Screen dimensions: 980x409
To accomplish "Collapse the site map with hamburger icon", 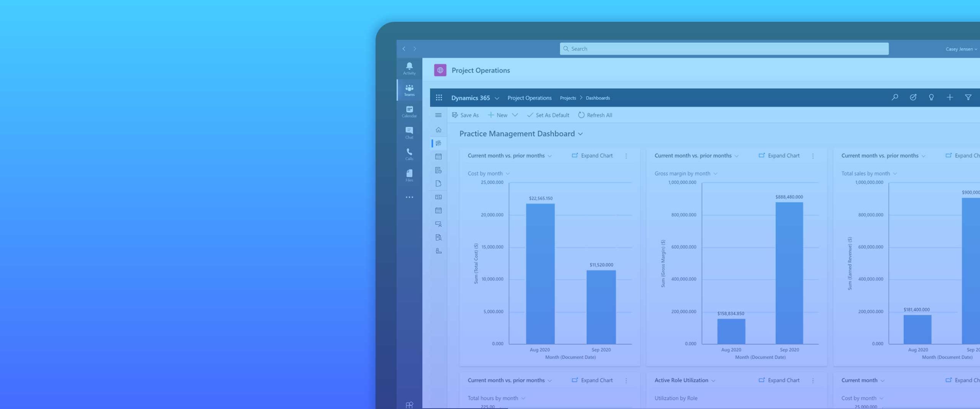I will point(438,115).
